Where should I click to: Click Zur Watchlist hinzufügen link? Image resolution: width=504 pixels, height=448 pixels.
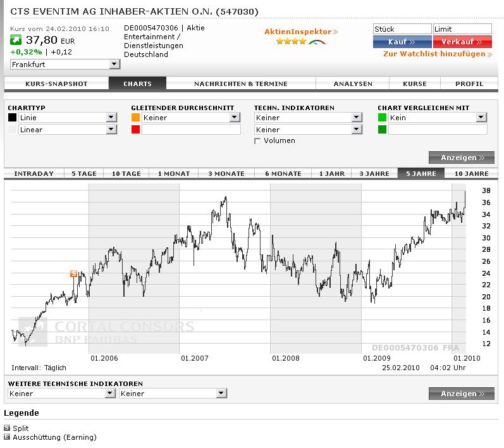(438, 54)
